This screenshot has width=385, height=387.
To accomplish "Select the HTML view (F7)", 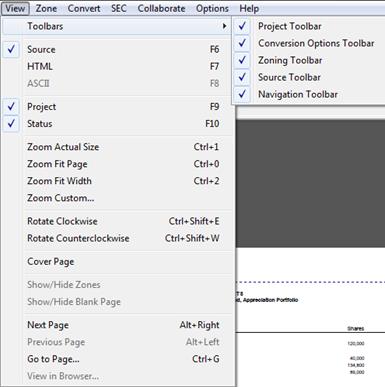I will 117,66.
